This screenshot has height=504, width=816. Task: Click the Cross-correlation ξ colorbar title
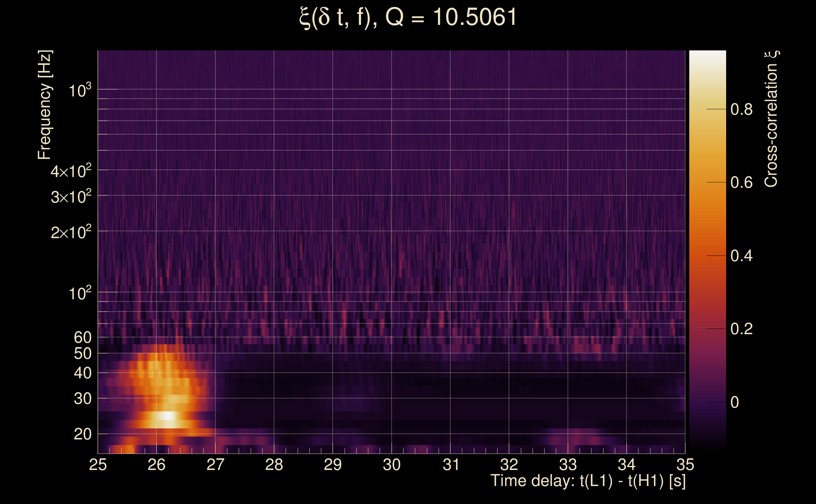click(x=771, y=119)
